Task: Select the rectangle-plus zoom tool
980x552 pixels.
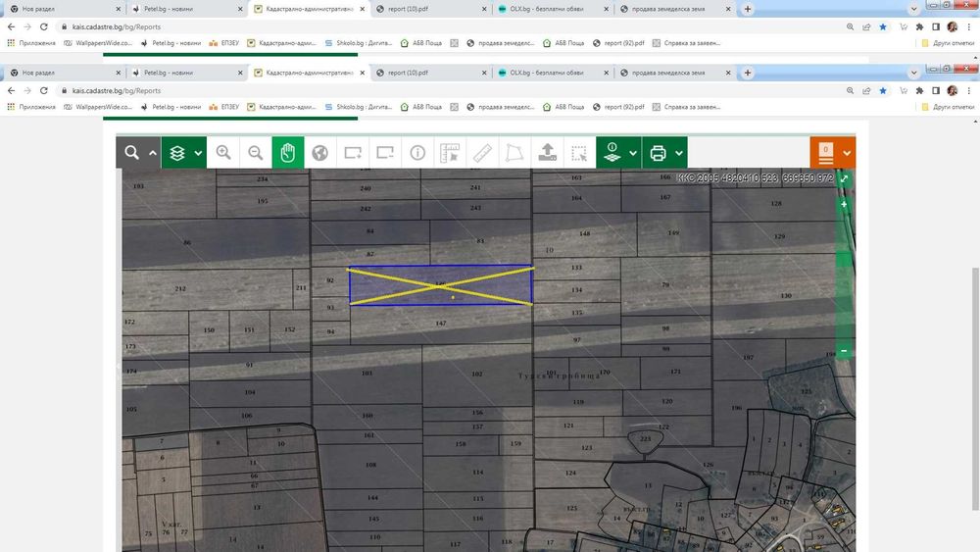Action: click(x=353, y=153)
